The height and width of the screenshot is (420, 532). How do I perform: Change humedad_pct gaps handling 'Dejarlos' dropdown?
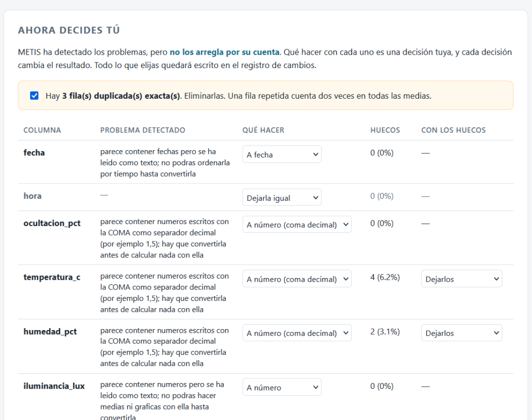(x=461, y=333)
